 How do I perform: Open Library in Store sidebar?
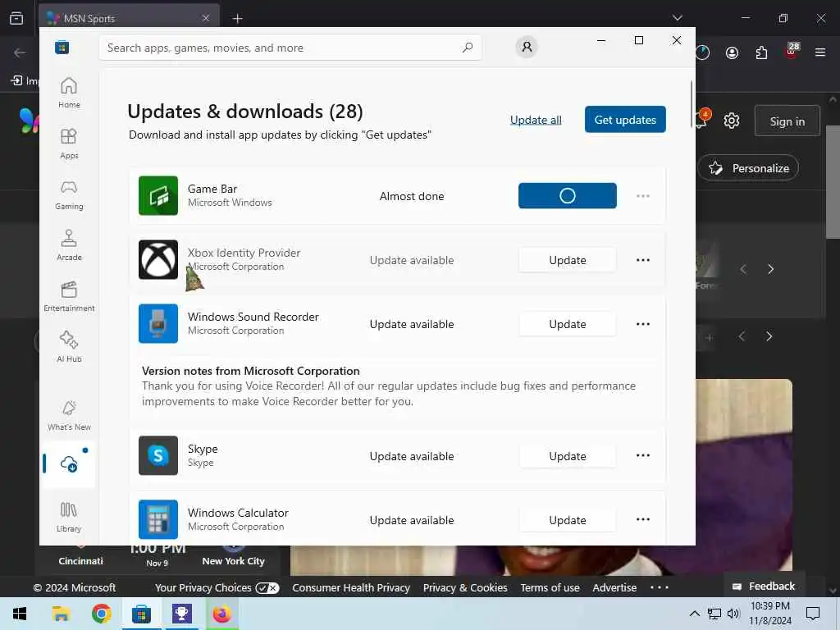(69, 517)
